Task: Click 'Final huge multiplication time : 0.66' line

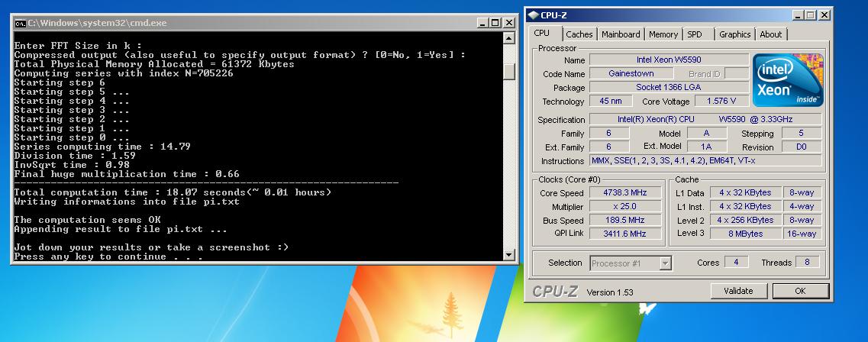Action: pyautogui.click(x=127, y=174)
